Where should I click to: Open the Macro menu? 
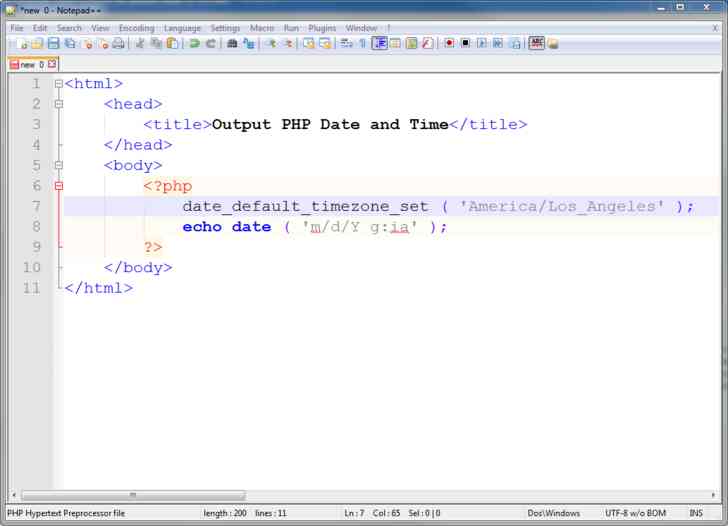click(x=262, y=28)
